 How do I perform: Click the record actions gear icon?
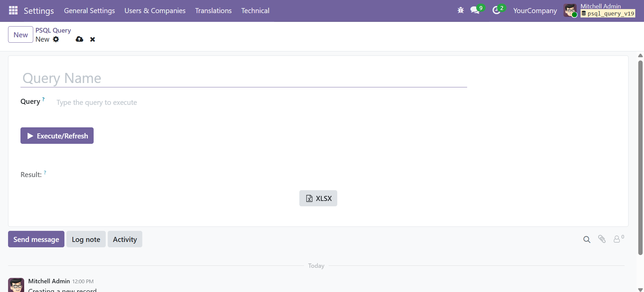[56, 39]
